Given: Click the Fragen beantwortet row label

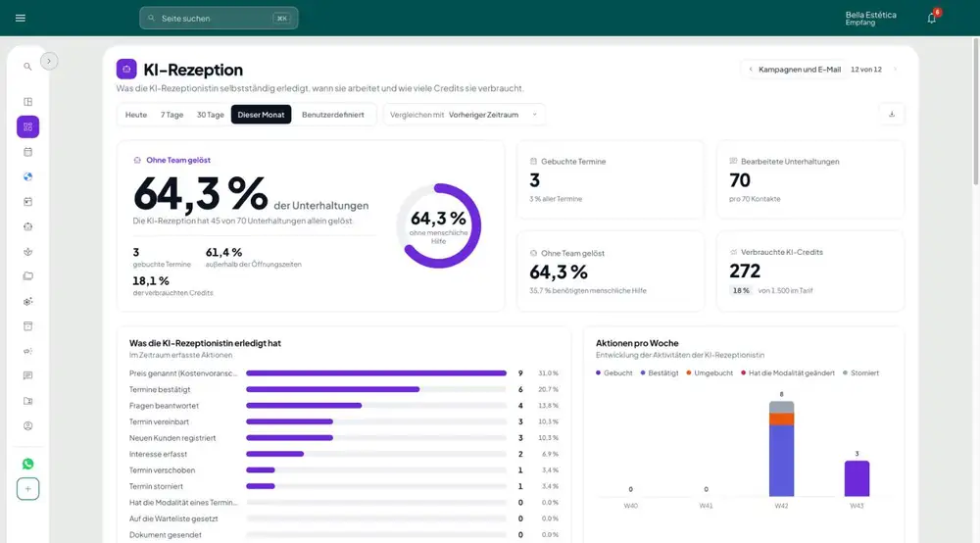Looking at the screenshot, I should coord(164,406).
